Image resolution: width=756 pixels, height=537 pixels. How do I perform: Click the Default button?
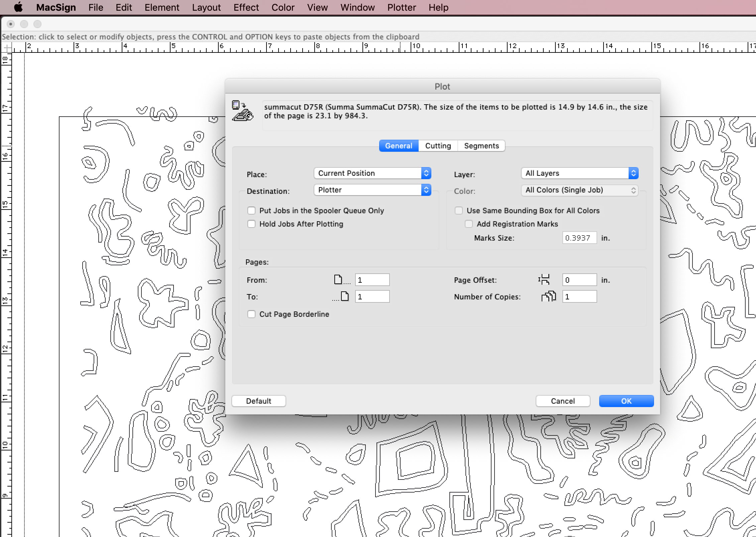click(x=258, y=401)
